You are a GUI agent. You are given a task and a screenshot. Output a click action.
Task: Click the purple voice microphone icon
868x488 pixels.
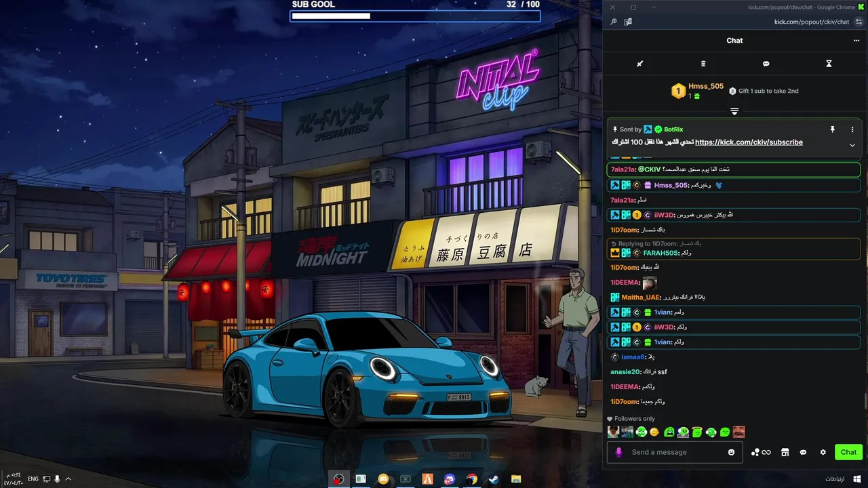[618, 452]
